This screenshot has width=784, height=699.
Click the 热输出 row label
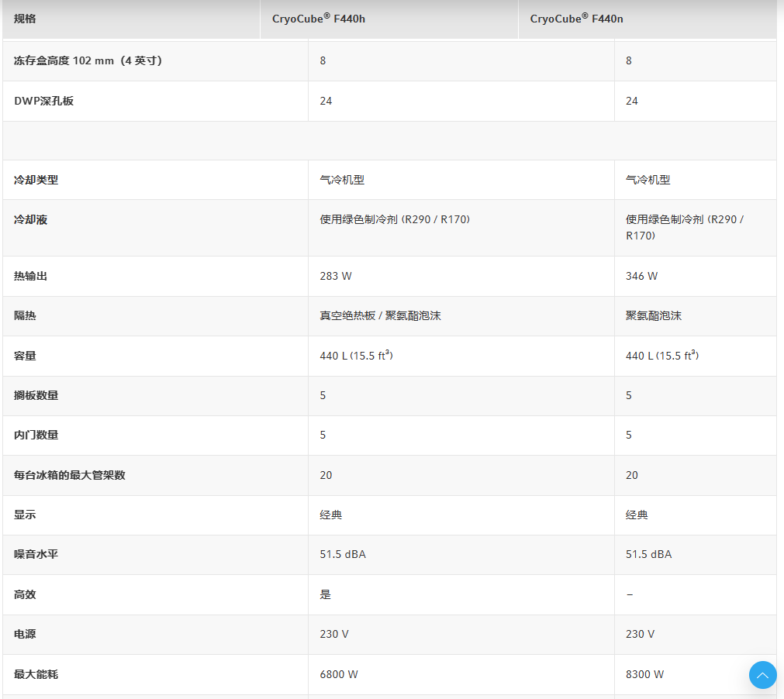(30, 276)
